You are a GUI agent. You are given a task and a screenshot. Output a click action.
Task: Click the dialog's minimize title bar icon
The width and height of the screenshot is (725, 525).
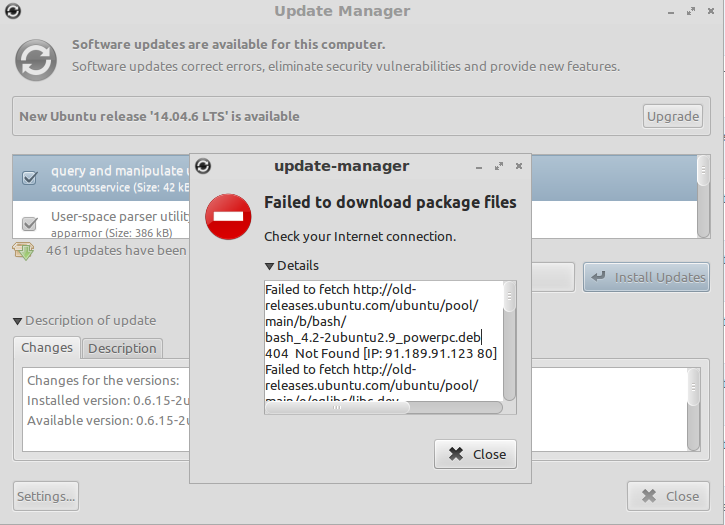click(480, 167)
